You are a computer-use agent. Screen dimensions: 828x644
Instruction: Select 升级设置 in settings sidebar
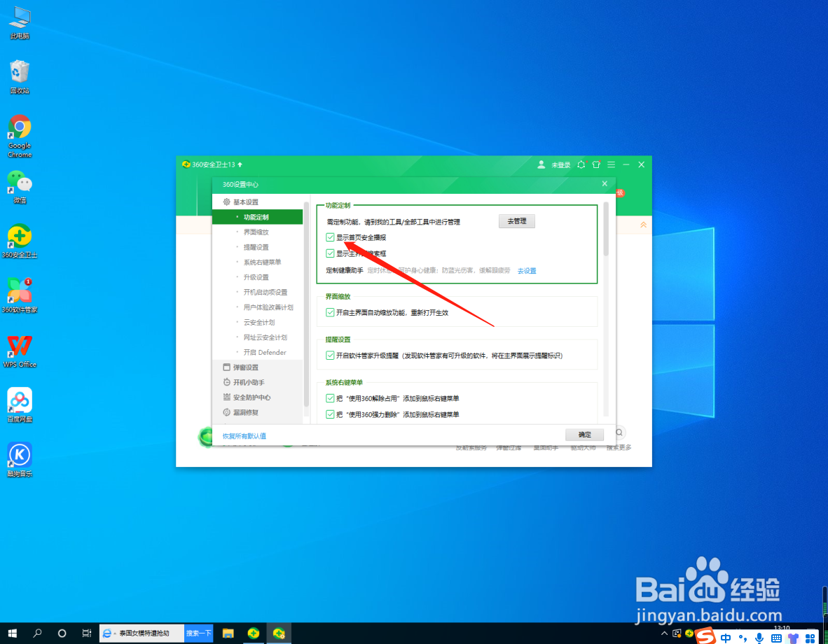tap(258, 277)
